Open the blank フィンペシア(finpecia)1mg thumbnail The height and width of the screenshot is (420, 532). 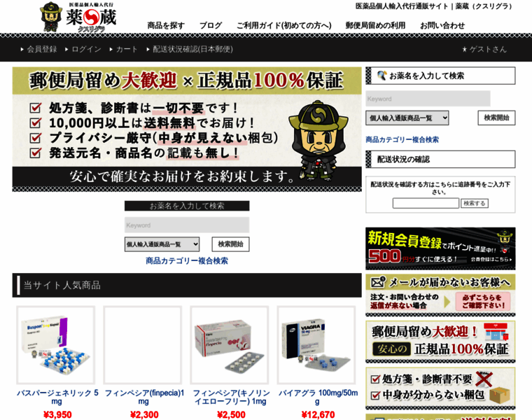(143, 345)
